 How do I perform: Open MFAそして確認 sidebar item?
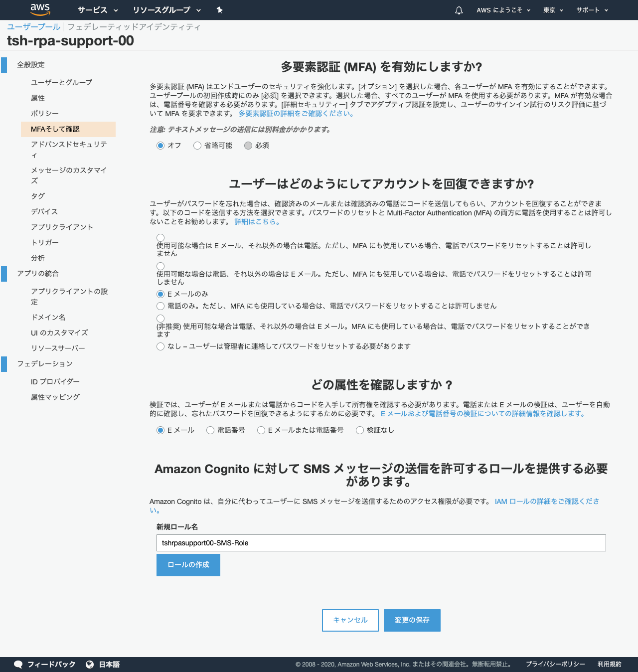(68, 129)
